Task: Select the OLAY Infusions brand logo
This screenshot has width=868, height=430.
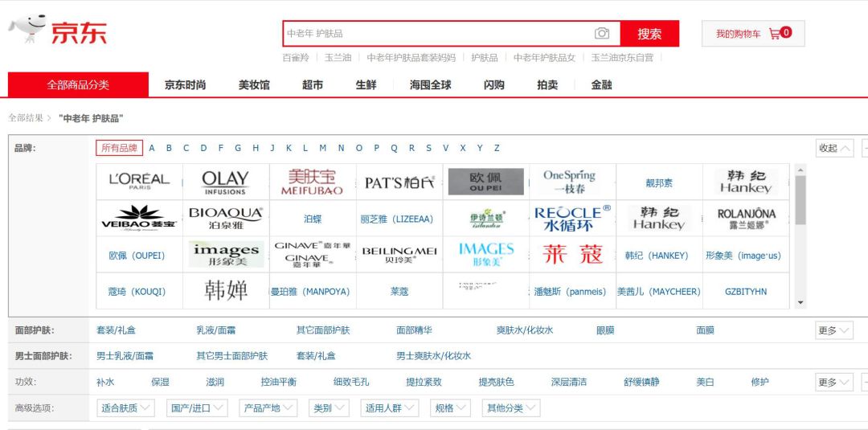Action: tap(225, 182)
